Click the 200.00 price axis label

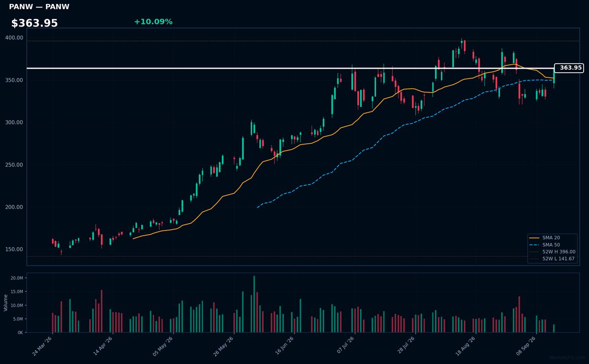click(x=14, y=207)
